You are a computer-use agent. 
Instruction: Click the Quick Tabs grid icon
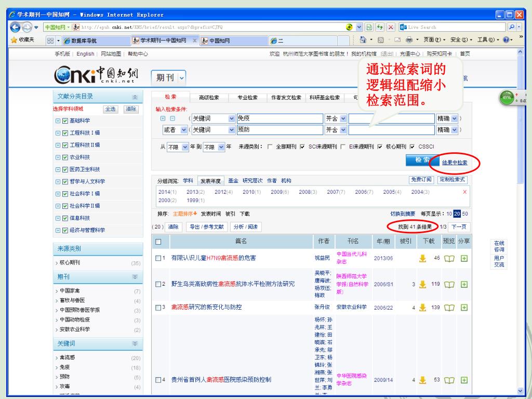click(x=50, y=41)
